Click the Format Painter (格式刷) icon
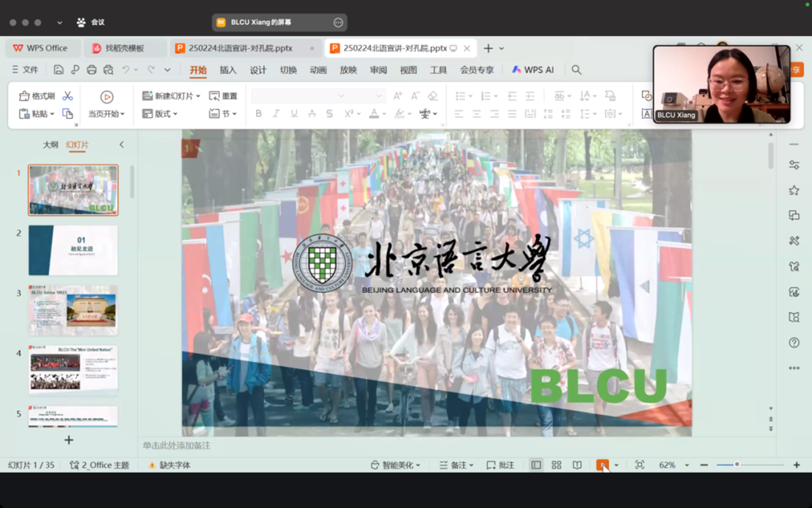 coord(24,96)
